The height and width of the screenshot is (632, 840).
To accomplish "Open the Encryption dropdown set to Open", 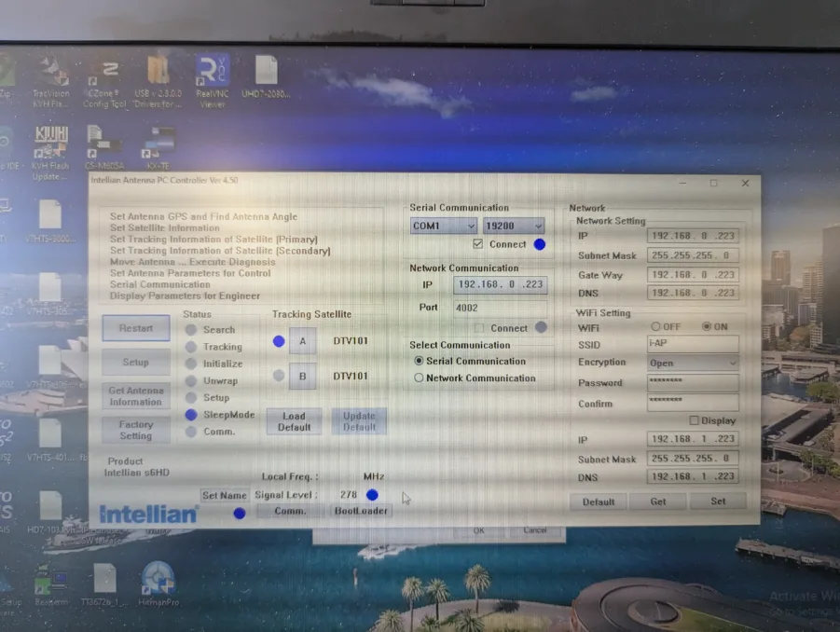I will click(692, 363).
